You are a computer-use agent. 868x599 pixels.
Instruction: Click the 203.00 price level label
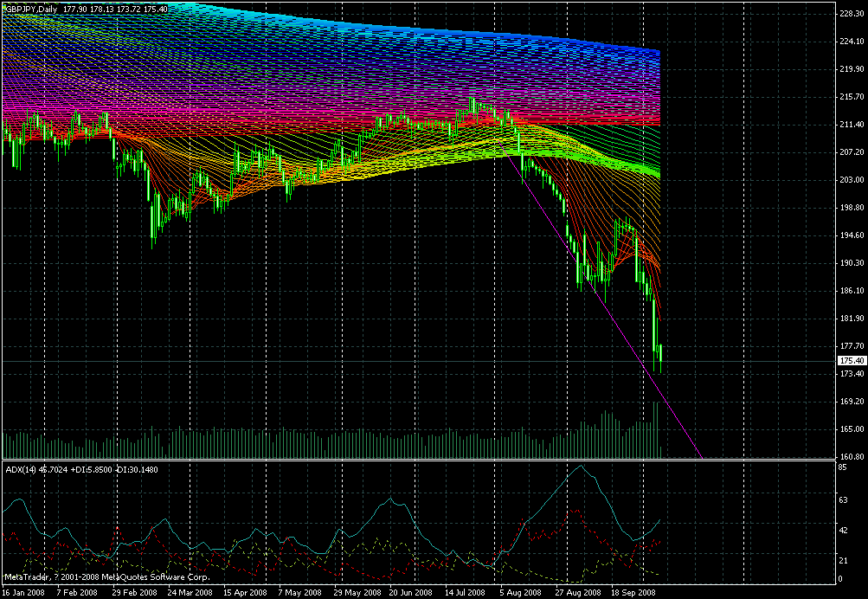(x=852, y=180)
